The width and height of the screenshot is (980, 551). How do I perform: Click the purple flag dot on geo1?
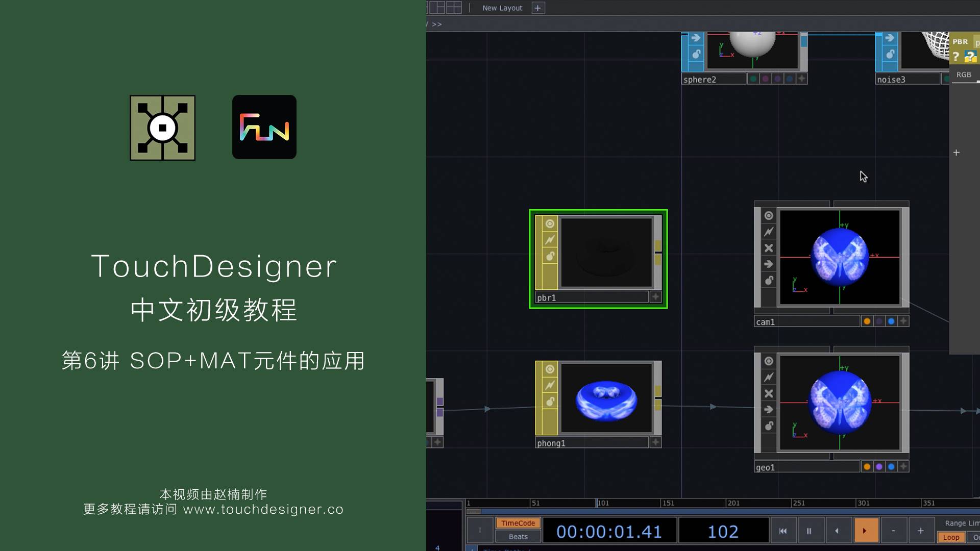tap(879, 466)
